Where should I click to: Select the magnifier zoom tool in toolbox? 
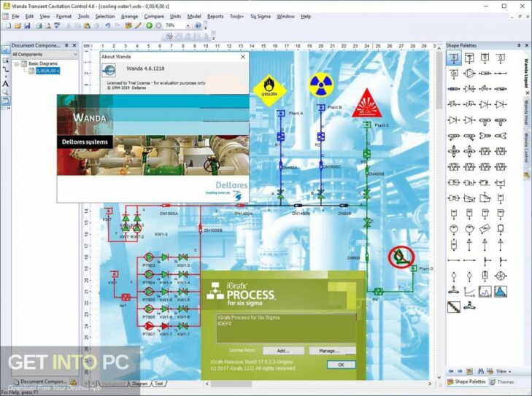[5, 92]
